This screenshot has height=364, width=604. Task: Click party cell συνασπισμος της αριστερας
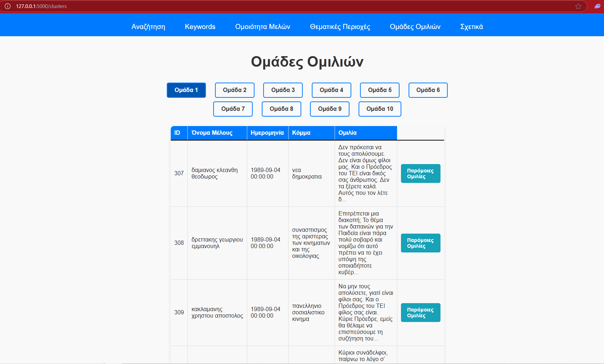[311, 243]
